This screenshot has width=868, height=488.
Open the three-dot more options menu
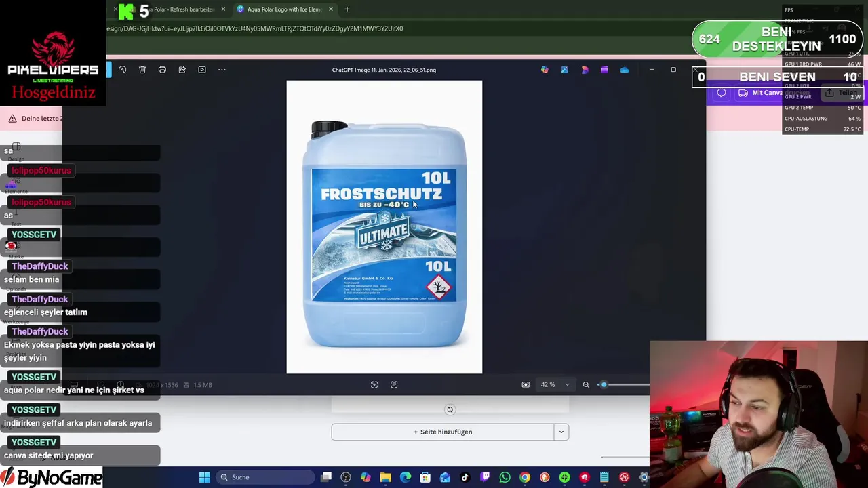222,70
